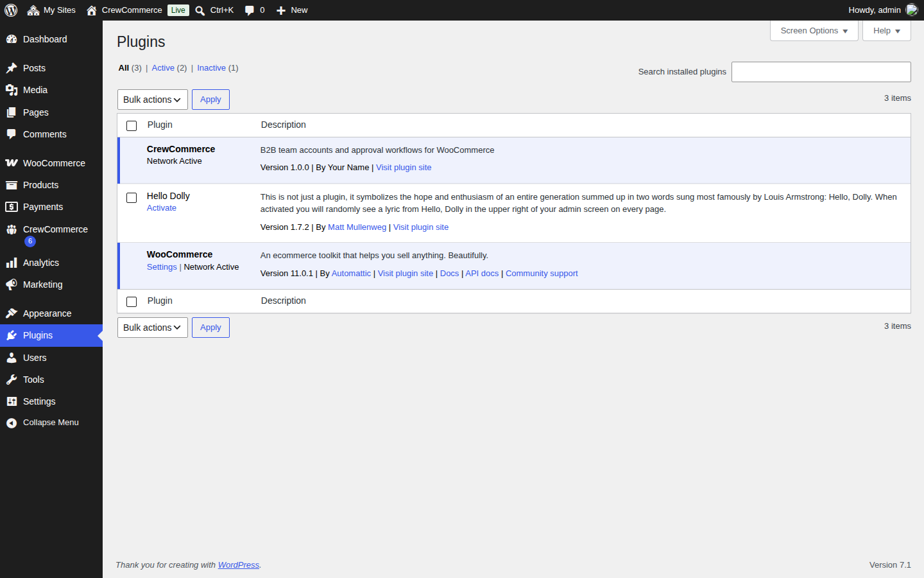Click the CrewCommerce home icon in admin bar
This screenshot has height=578, width=924.
[92, 10]
